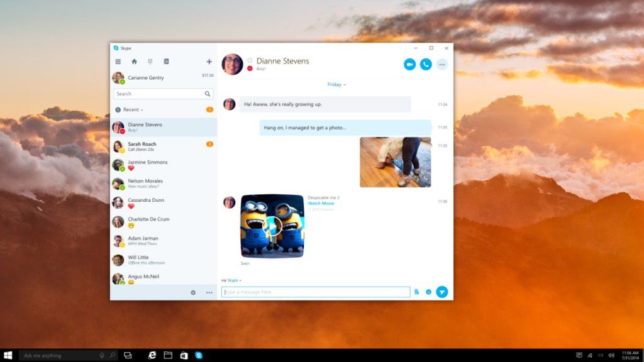Start a voice call with Dianne Stevens
Screen dimensions: 644x362
(x=426, y=64)
